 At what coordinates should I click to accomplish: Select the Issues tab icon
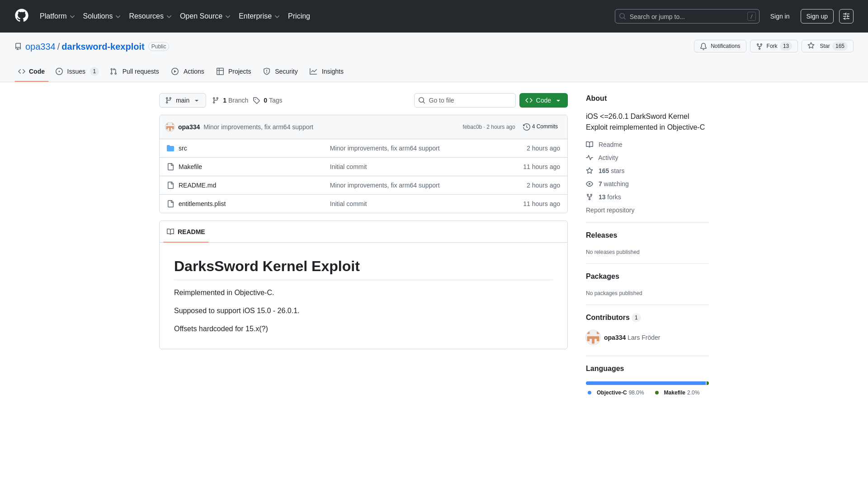pyautogui.click(x=59, y=71)
